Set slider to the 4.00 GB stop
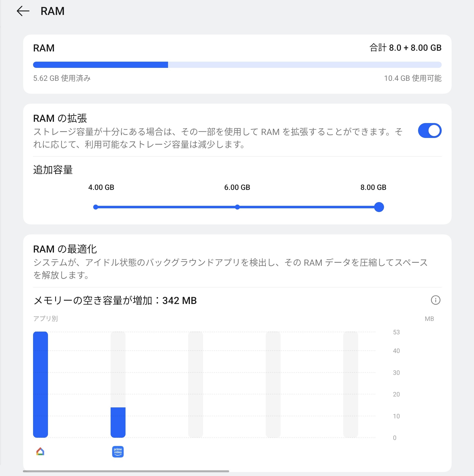The image size is (474, 476). tap(96, 207)
